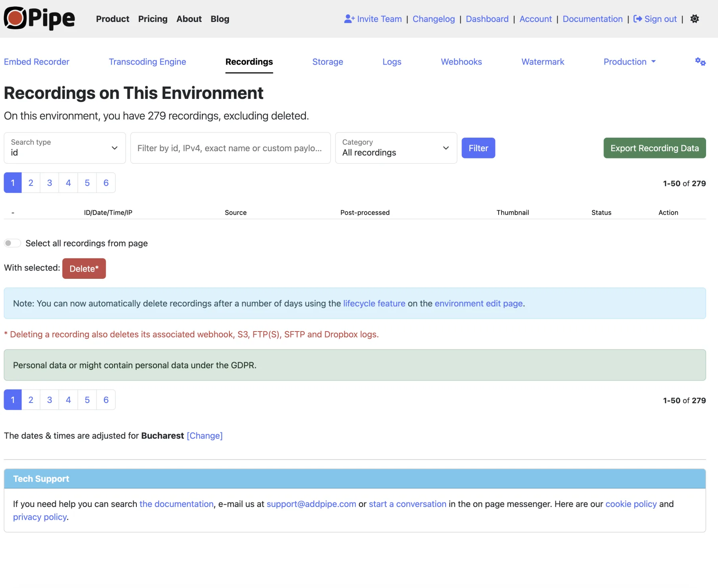Toggle dark mode sun icon
Viewport: 718px width, 588px height.
pyautogui.click(x=694, y=19)
